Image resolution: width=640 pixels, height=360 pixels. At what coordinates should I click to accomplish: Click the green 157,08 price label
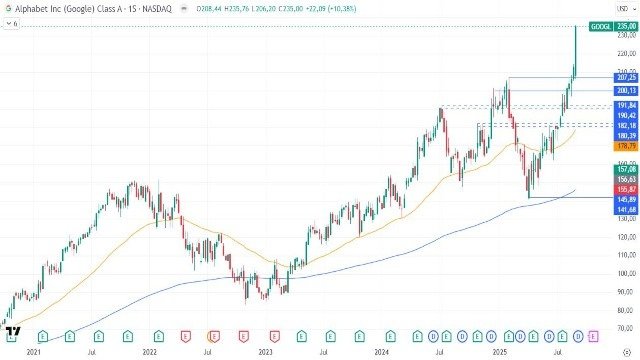626,169
